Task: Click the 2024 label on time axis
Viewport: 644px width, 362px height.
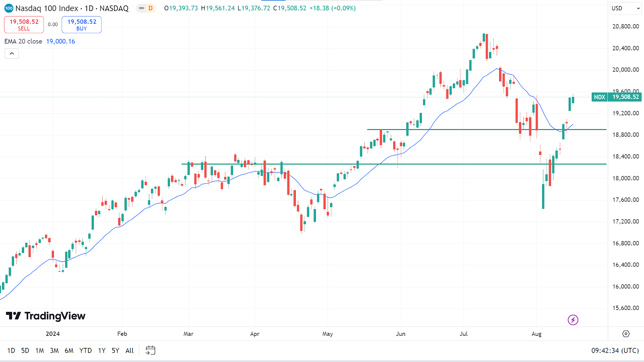Action: coord(53,334)
